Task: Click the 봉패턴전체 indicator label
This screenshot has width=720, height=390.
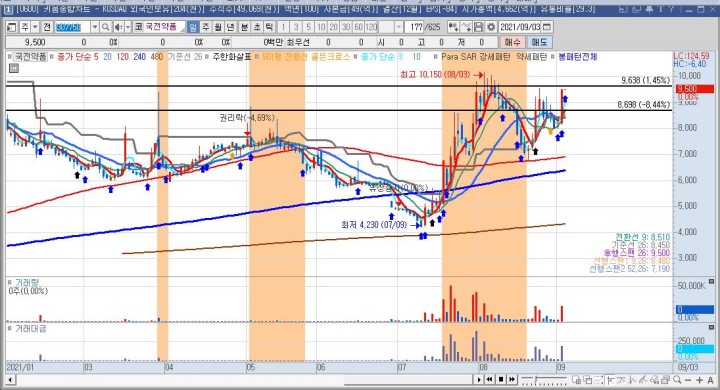Action: [x=578, y=57]
